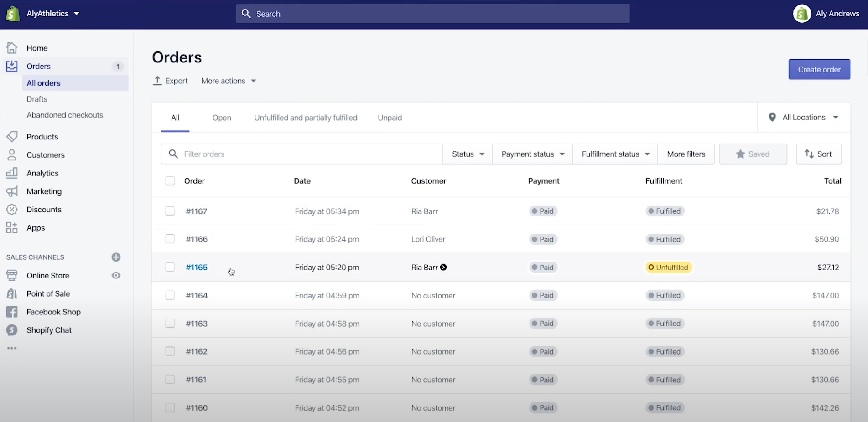The image size is (868, 422).
Task: Click the Sort button label
Action: (824, 154)
